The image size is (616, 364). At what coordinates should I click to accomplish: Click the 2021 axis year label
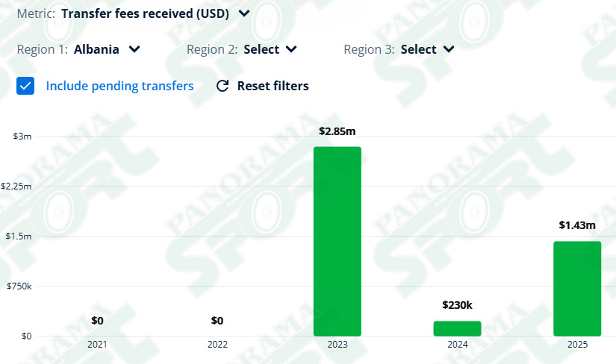(x=97, y=345)
